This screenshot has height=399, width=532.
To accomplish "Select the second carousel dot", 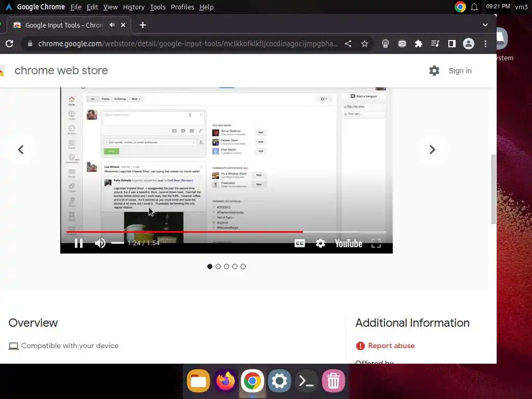I will coord(218,267).
